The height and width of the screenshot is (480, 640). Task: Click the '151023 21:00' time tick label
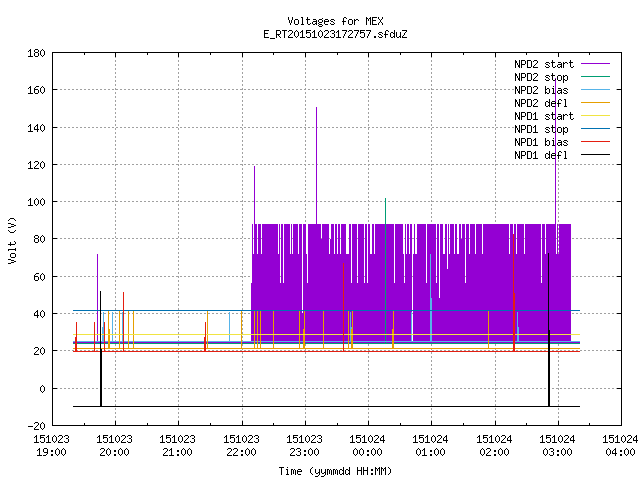click(178, 446)
